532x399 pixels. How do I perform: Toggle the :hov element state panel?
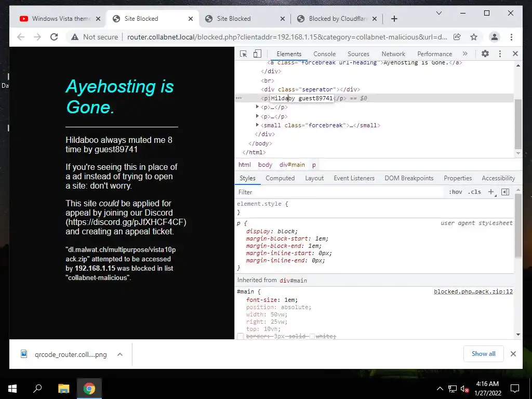tap(455, 192)
